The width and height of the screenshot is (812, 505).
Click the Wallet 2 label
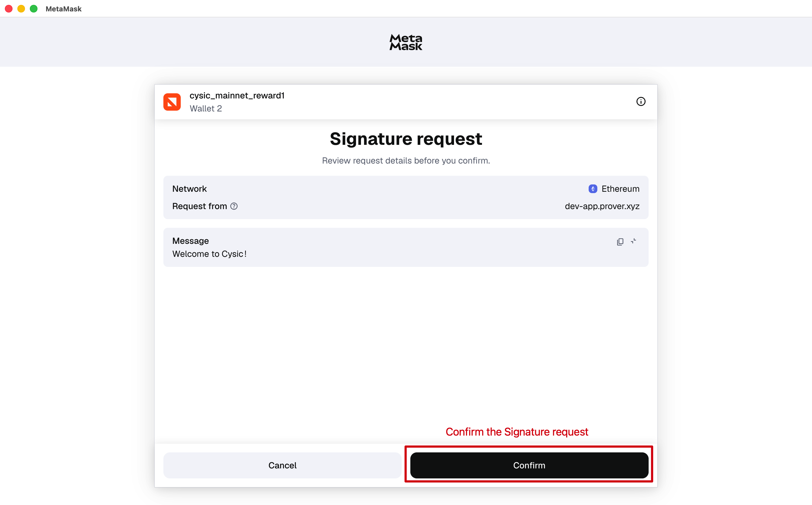click(x=206, y=108)
